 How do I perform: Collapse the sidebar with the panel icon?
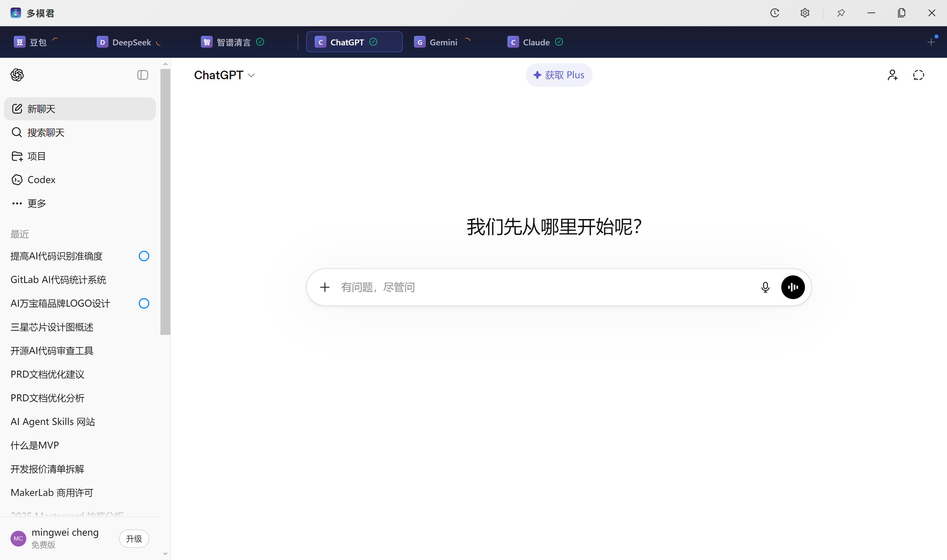[x=142, y=75]
